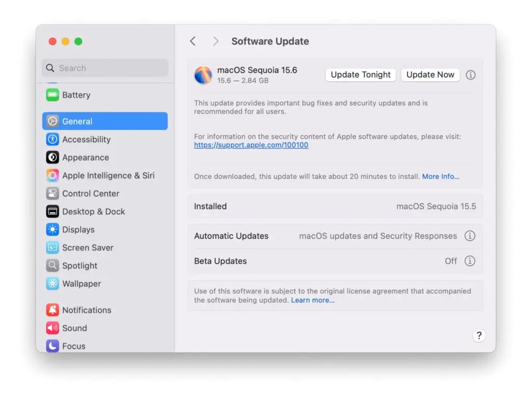
Task: Click the magnifying glass search icon
Action: [50, 68]
